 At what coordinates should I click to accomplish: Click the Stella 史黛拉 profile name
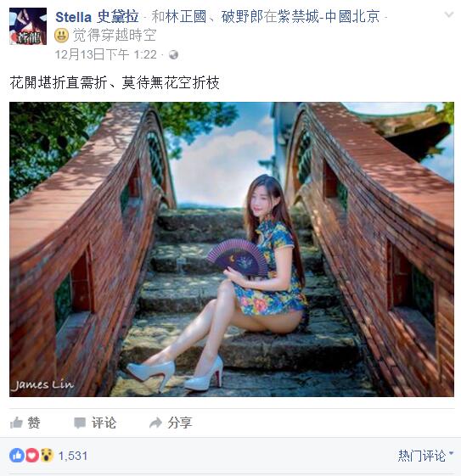pyautogui.click(x=97, y=17)
